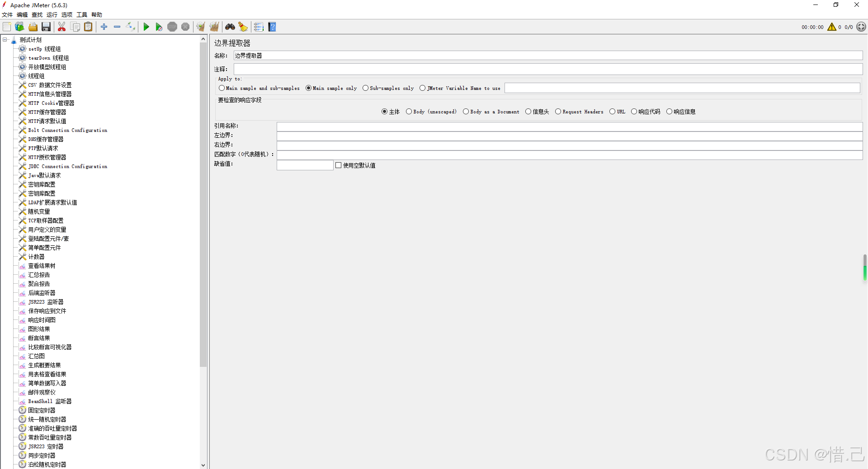Open the 选项 menu

click(x=67, y=15)
